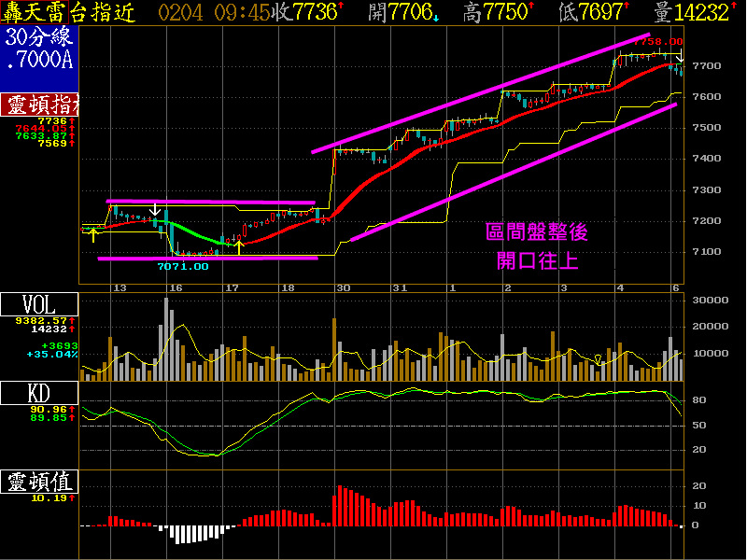Click the red up arrow beside 收7736
The width and height of the screenshot is (747, 560).
340,8
